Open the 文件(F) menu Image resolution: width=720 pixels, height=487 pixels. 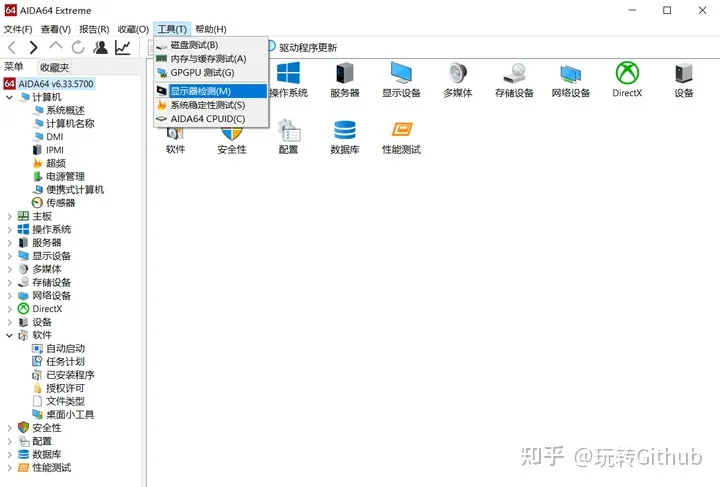18,29
